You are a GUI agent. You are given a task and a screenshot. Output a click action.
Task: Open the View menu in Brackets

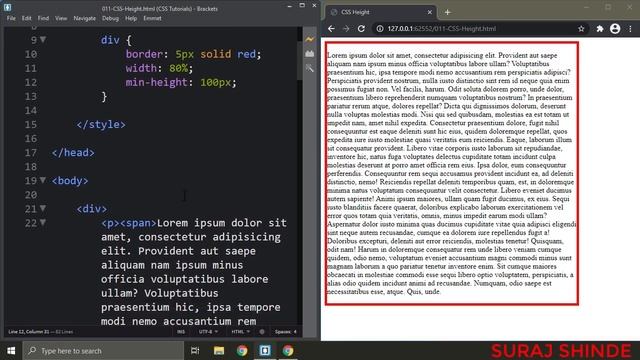click(61, 18)
